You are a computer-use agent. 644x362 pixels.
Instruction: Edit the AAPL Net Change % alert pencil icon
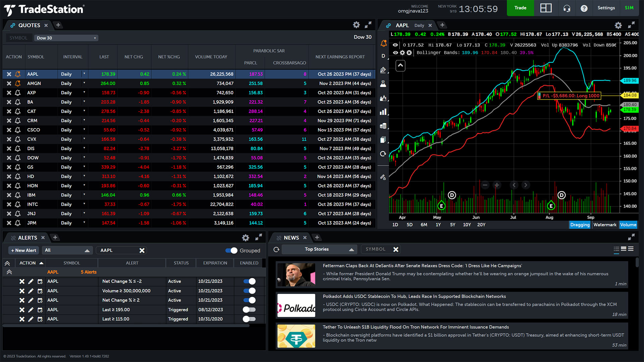click(31, 281)
